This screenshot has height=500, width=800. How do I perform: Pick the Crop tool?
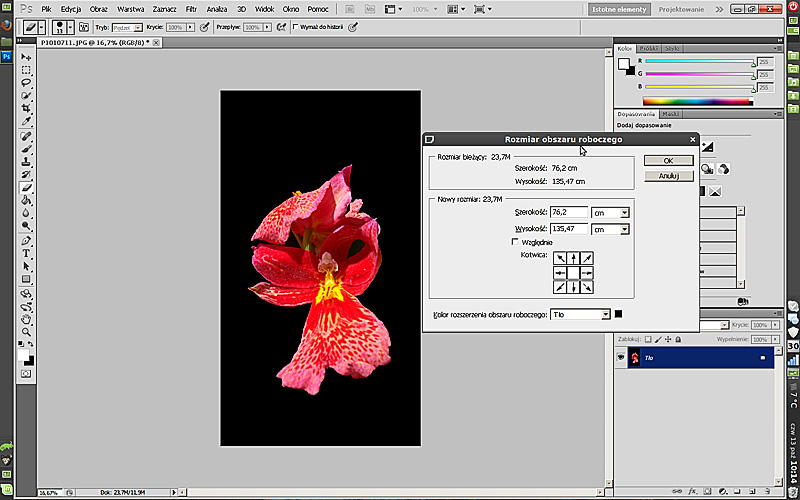(x=27, y=109)
